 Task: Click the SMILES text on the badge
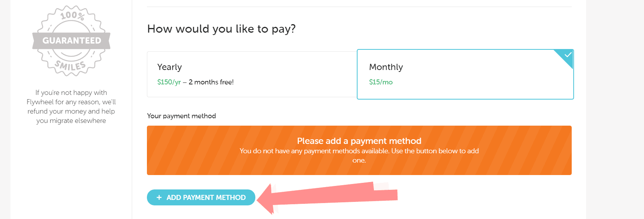(70, 66)
